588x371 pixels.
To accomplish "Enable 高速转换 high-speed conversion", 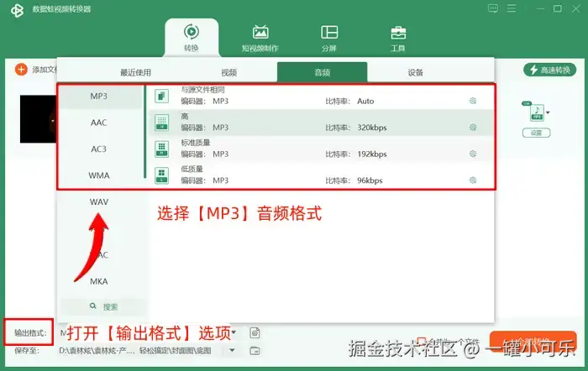I will [549, 70].
